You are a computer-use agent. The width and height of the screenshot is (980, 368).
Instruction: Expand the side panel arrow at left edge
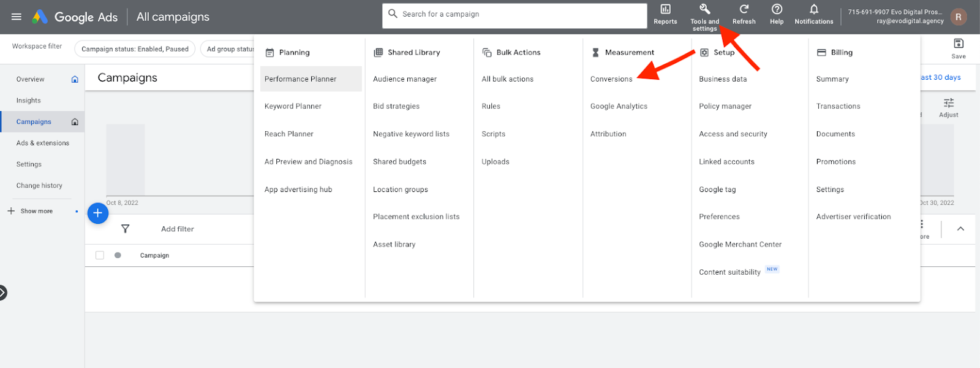point(2,293)
